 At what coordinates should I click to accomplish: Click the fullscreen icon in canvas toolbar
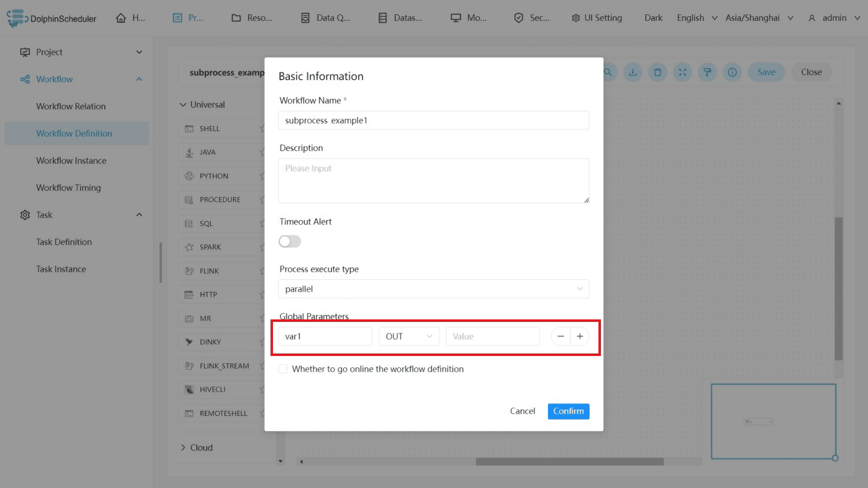point(683,72)
